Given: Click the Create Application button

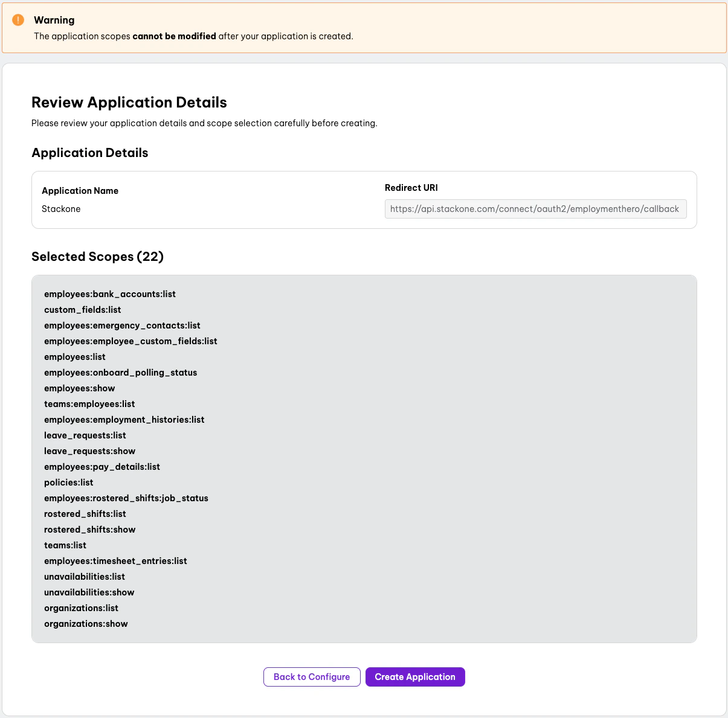Looking at the screenshot, I should pos(415,677).
